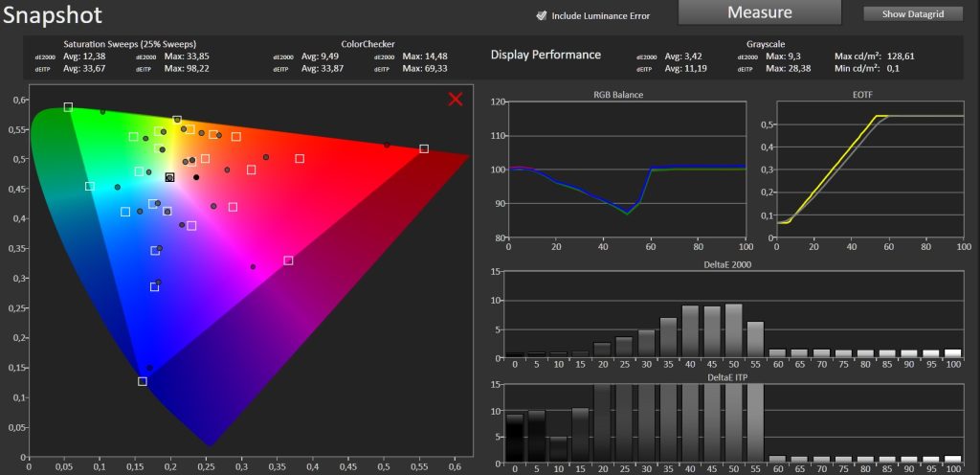Select the blue primary target square at bottom
This screenshot has width=980, height=475.
142,381
